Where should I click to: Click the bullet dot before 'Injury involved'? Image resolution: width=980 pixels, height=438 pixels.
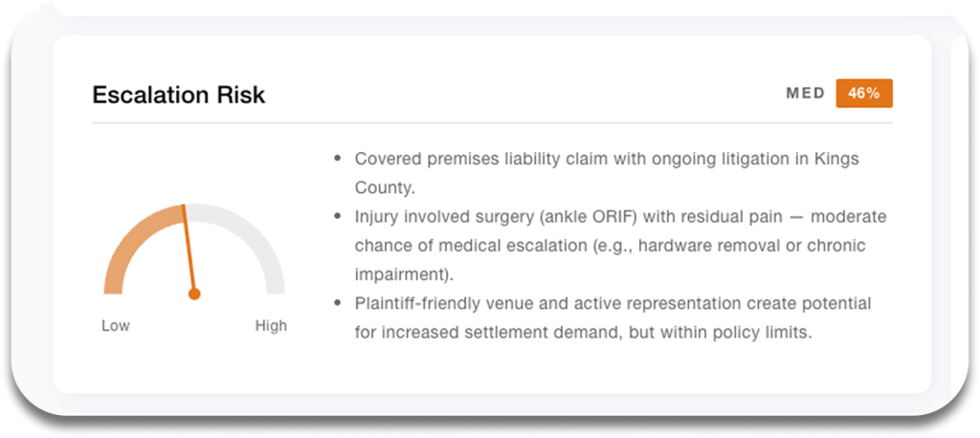337,217
